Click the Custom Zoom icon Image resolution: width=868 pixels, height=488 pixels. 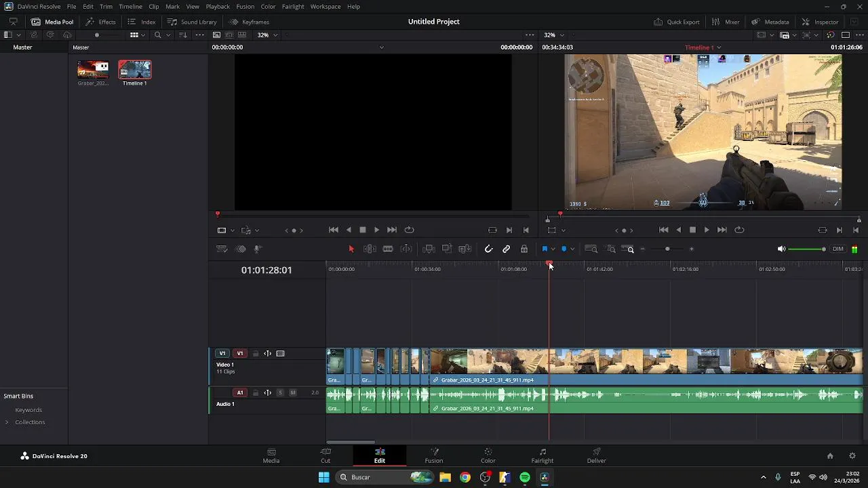coord(628,249)
